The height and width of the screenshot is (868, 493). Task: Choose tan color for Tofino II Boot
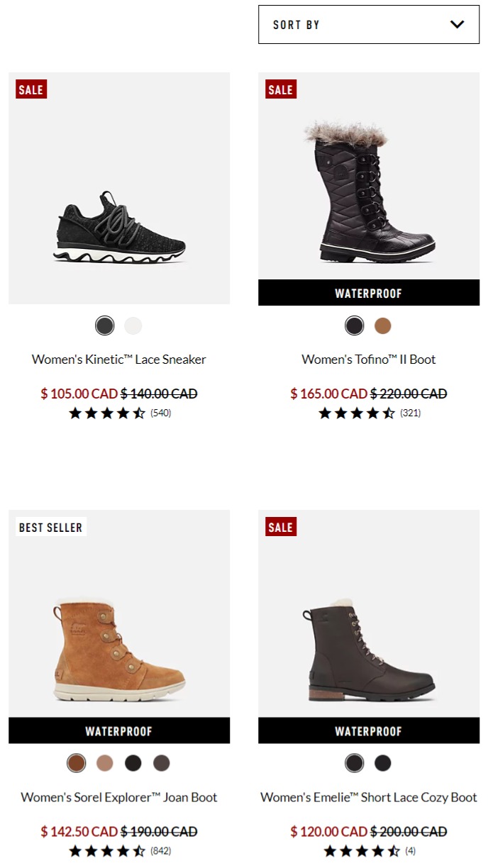383,325
